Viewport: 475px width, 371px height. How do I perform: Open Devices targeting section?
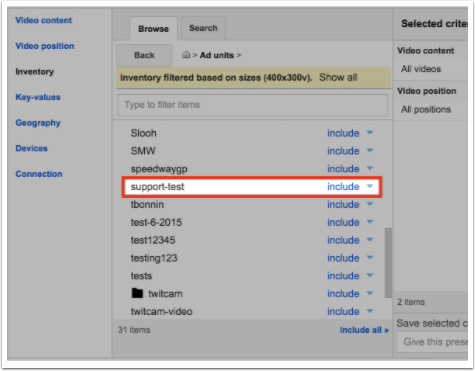(31, 148)
